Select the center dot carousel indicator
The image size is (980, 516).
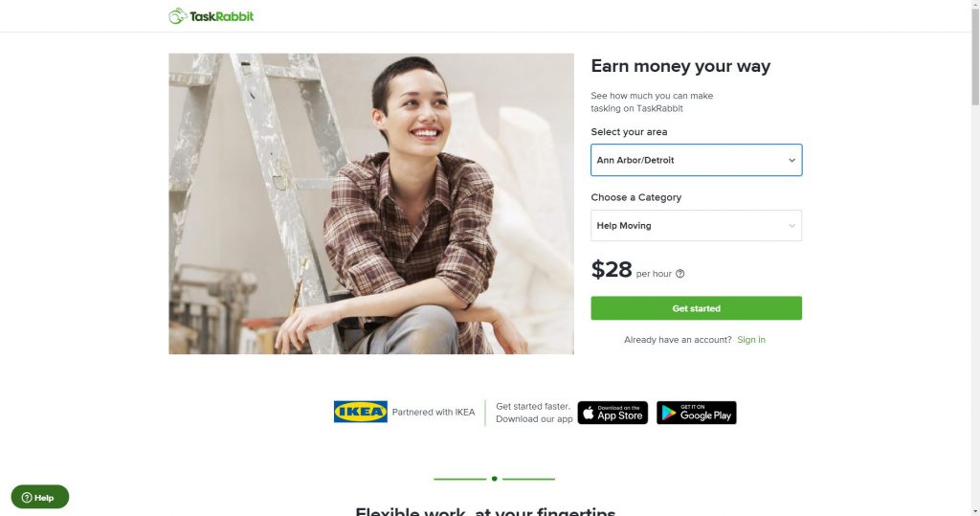pyautogui.click(x=495, y=479)
